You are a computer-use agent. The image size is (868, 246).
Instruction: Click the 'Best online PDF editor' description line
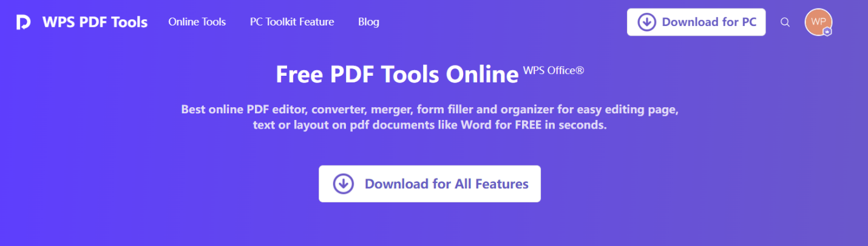[x=430, y=110]
